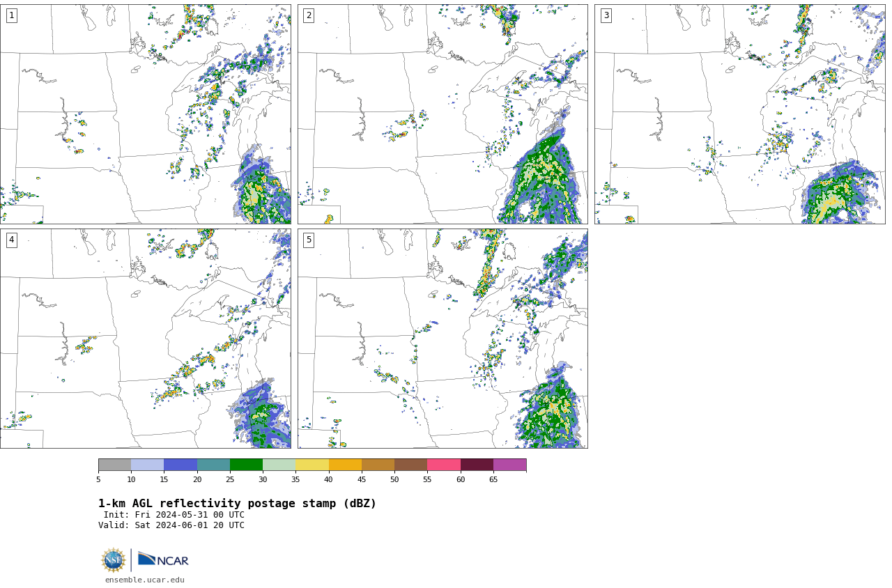Click the '1-km AGL reflectivity postage stamp (dBZ)' title
The height and width of the screenshot is (588, 892).
[237, 504]
